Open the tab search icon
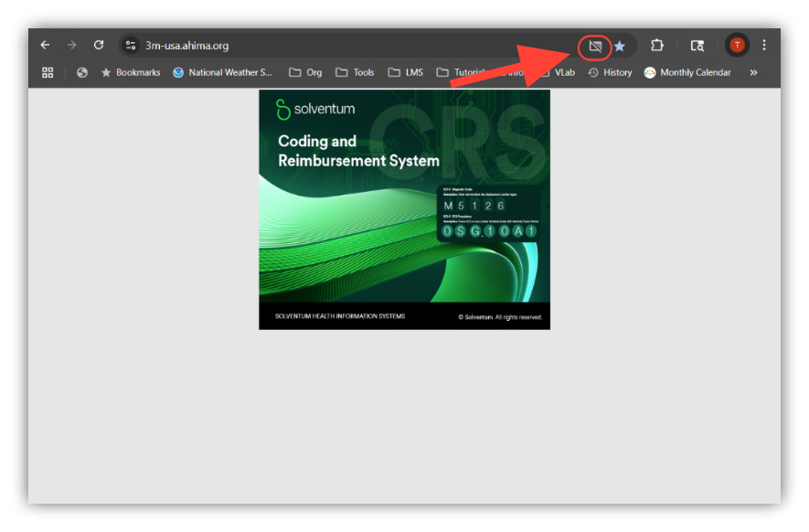This screenshot has width=809, height=532. point(697,46)
